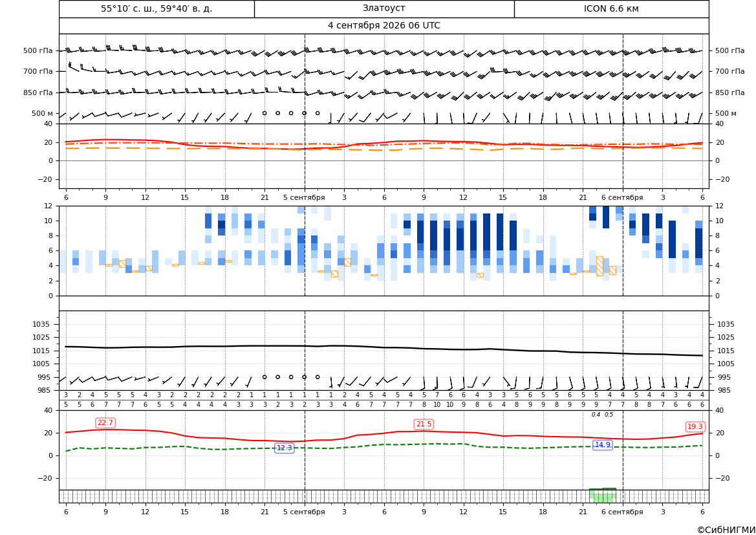This screenshot has width=756, height=535.
Task: Click the left 700 гПа wind level label
Action: [x=38, y=71]
